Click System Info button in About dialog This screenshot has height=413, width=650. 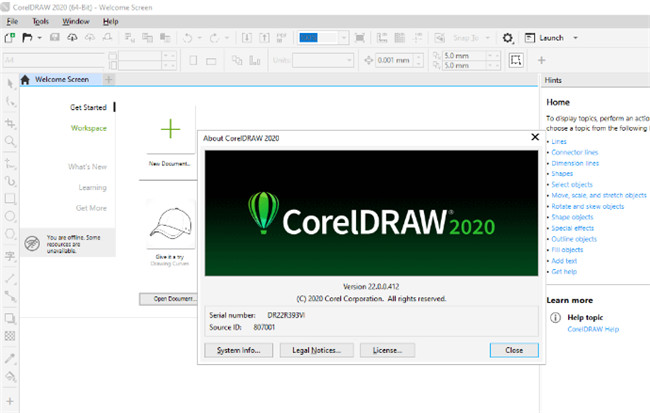click(239, 350)
